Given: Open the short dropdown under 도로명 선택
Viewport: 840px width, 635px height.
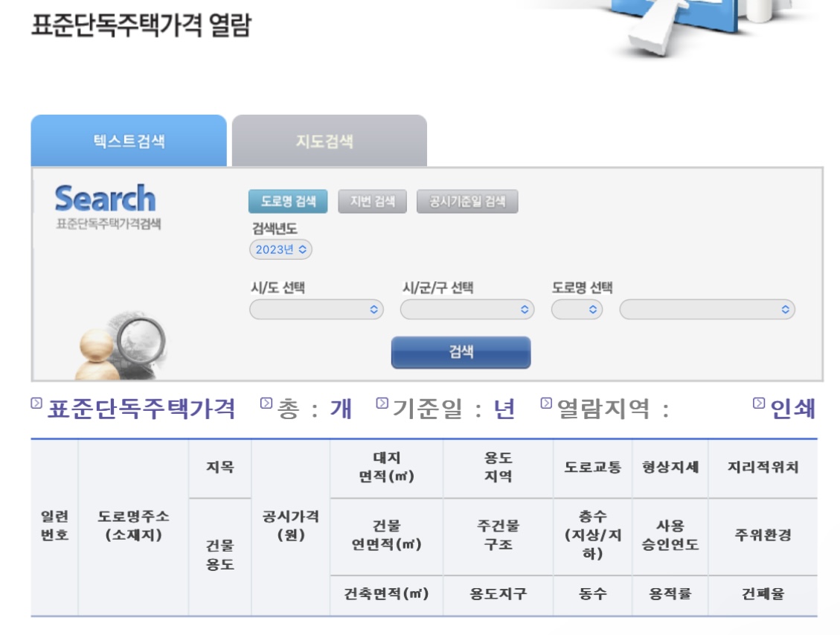Looking at the screenshot, I should pos(577,308).
